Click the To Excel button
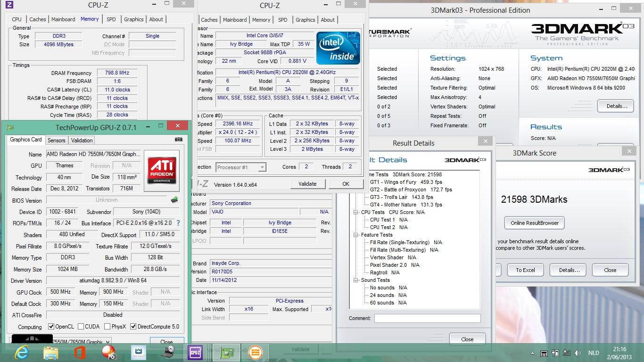The image size is (644, 362). pos(525,270)
